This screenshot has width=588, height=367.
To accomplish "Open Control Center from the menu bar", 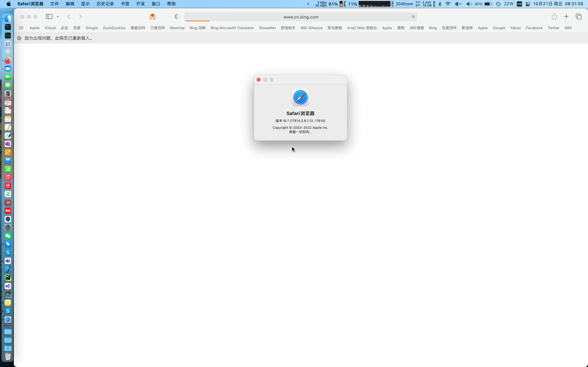I will pos(528,4).
